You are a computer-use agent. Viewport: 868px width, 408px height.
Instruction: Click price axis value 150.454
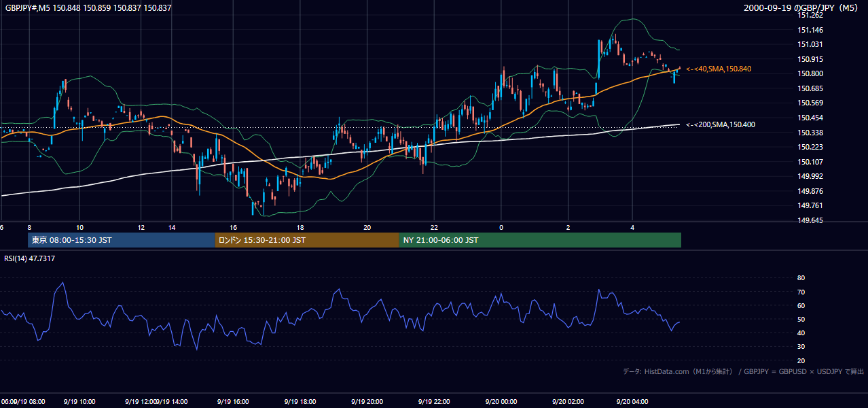coord(810,118)
